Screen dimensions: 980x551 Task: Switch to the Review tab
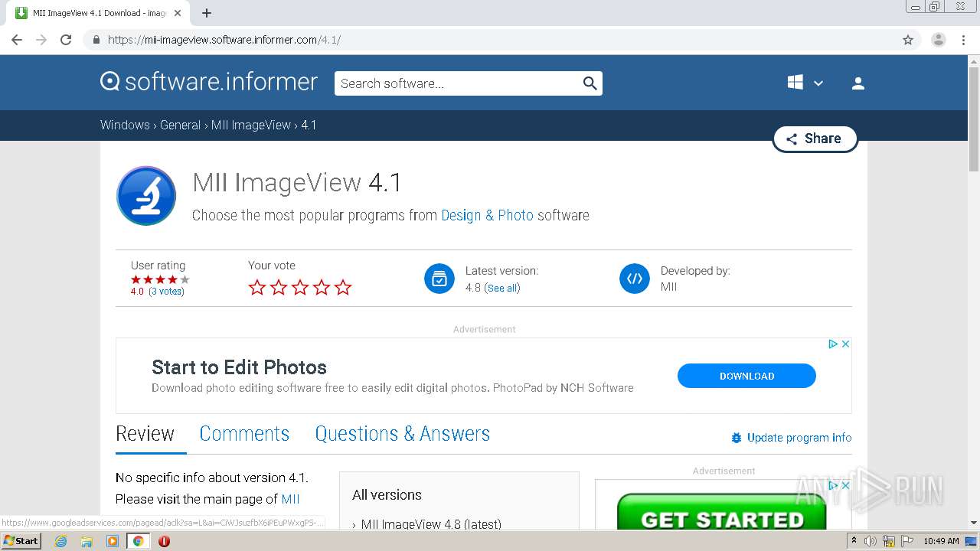(145, 434)
